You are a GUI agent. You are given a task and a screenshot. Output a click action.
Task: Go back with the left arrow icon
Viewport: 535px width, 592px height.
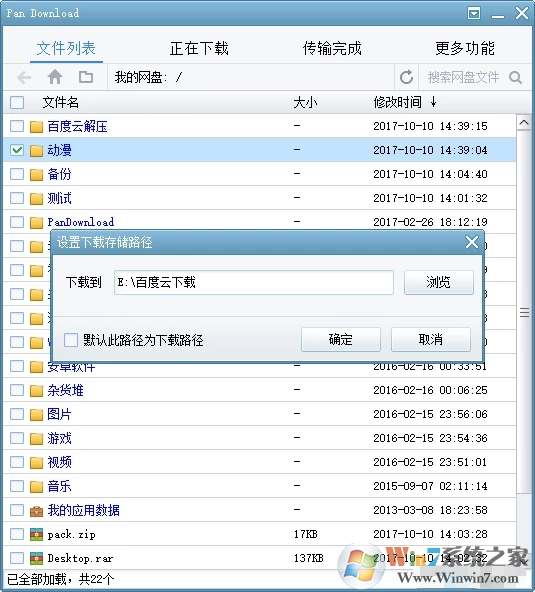[24, 77]
